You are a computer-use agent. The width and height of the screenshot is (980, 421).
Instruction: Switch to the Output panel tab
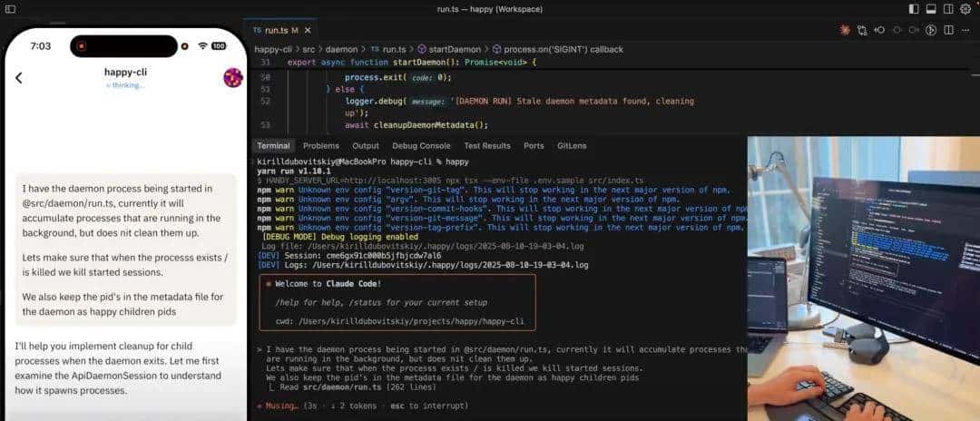366,145
